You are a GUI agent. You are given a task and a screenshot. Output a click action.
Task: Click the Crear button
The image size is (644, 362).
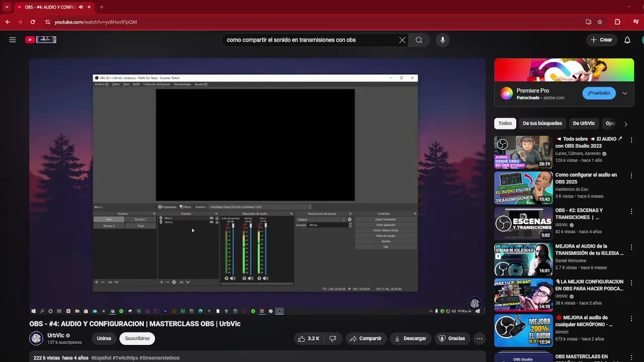(601, 40)
